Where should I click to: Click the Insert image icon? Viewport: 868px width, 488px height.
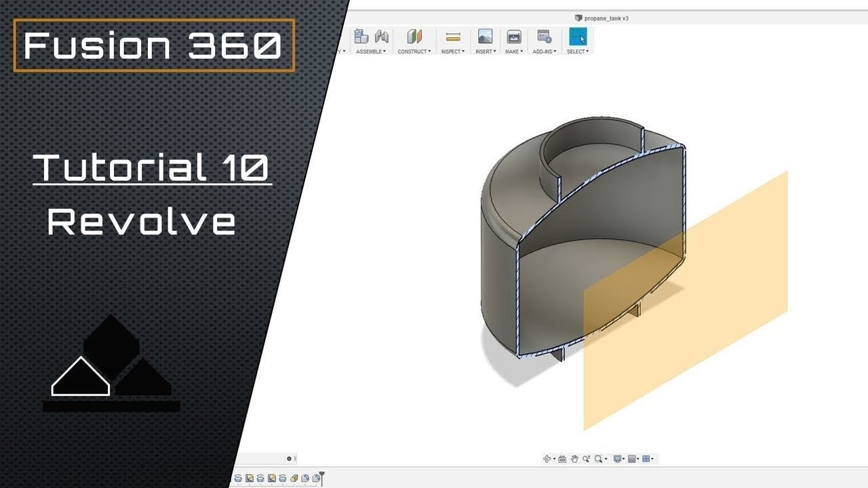pos(485,37)
